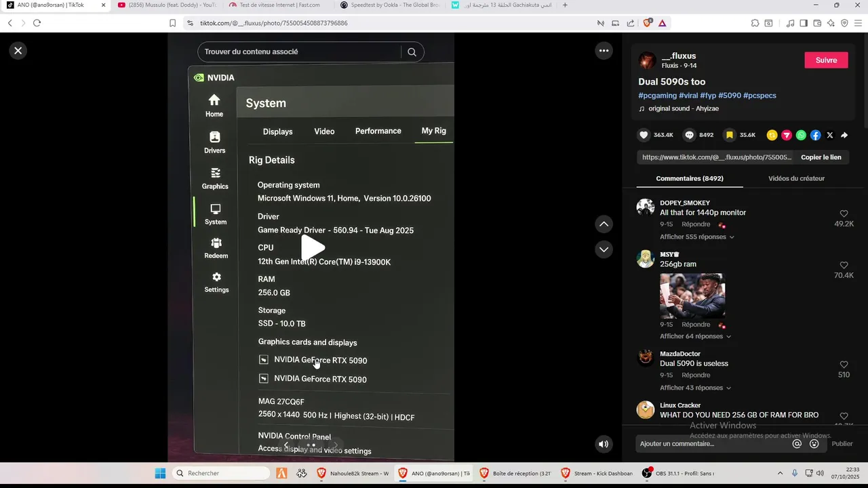Open the __.fluxus profile avatar

[647, 60]
